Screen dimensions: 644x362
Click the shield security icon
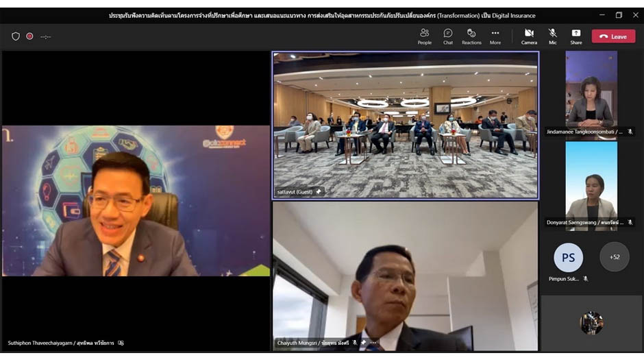[x=16, y=36]
